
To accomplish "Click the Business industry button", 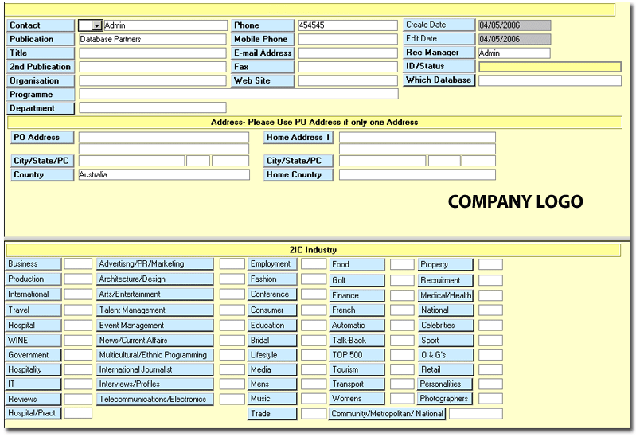I will point(34,264).
